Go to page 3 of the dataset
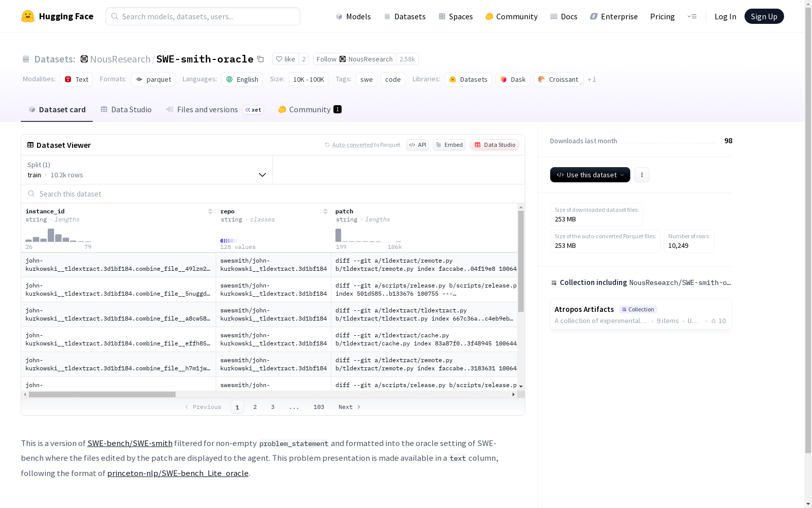This screenshot has width=812, height=508. (273, 407)
